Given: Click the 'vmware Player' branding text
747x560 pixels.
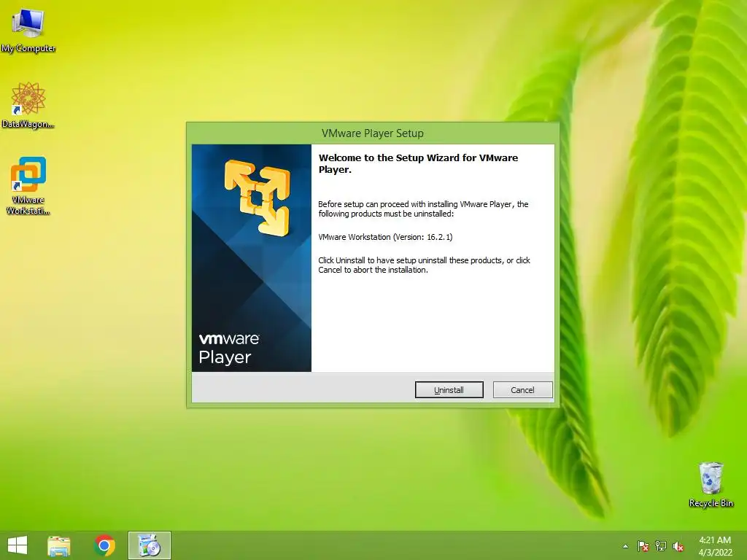Looking at the screenshot, I should coord(229,349).
